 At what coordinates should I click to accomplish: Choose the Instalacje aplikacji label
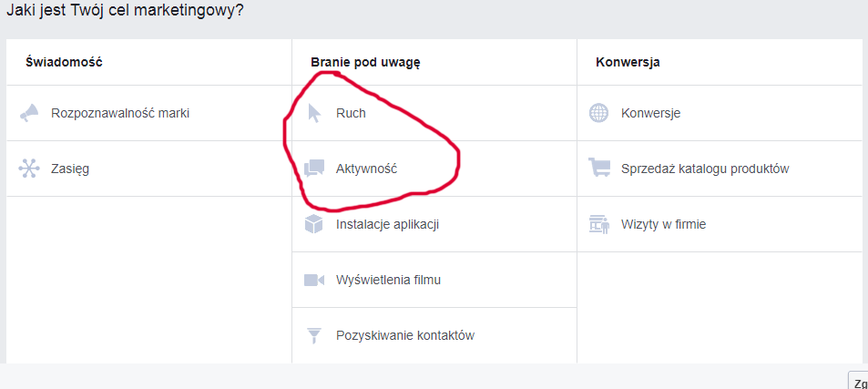click(x=388, y=224)
